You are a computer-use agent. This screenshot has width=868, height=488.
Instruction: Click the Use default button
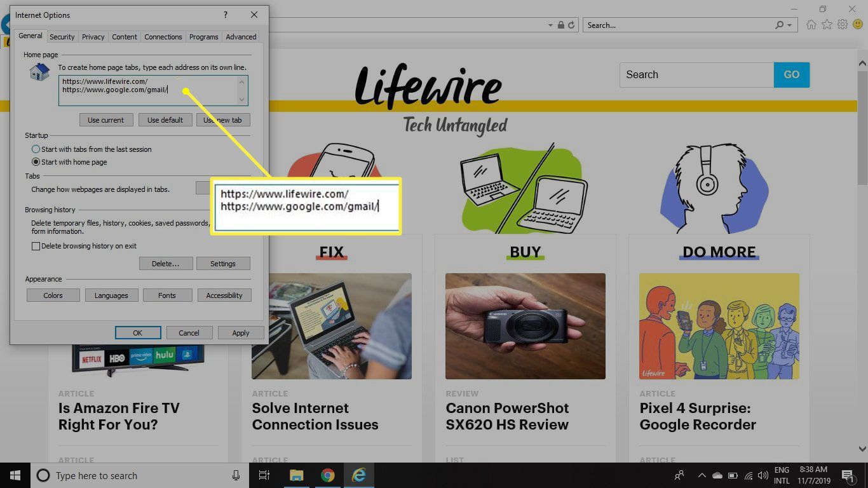(165, 120)
